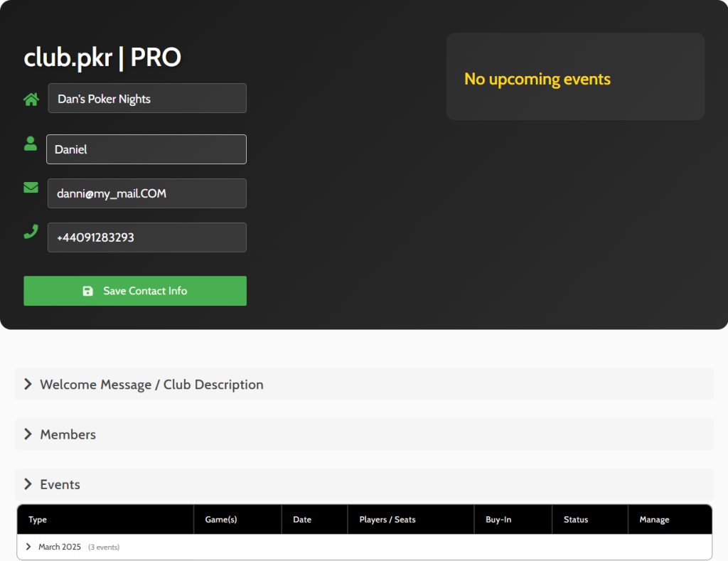Viewport: 728px width, 561px height.
Task: Click the Game(s) column header
Action: [x=220, y=520]
